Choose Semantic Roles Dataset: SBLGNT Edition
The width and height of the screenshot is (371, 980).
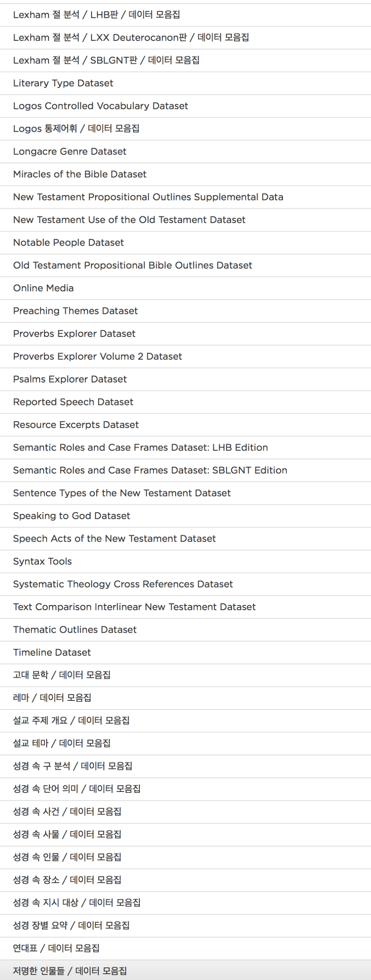[x=185, y=470]
